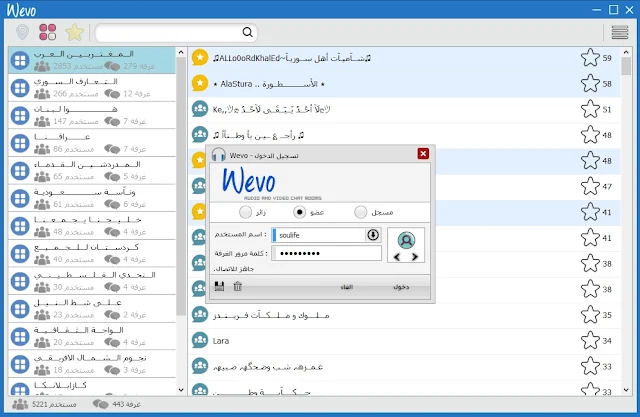Open the Ke,, room group icon
Screen dimensions: 640x417
200,109
